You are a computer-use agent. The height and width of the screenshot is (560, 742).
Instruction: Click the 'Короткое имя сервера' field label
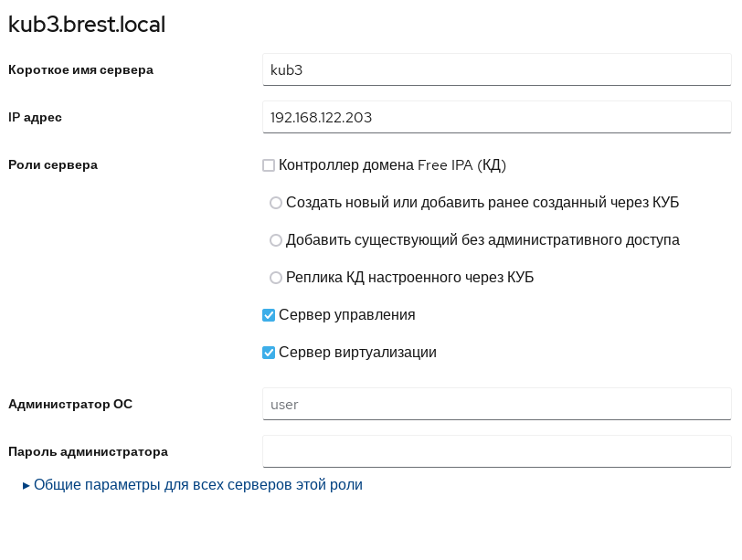point(80,69)
